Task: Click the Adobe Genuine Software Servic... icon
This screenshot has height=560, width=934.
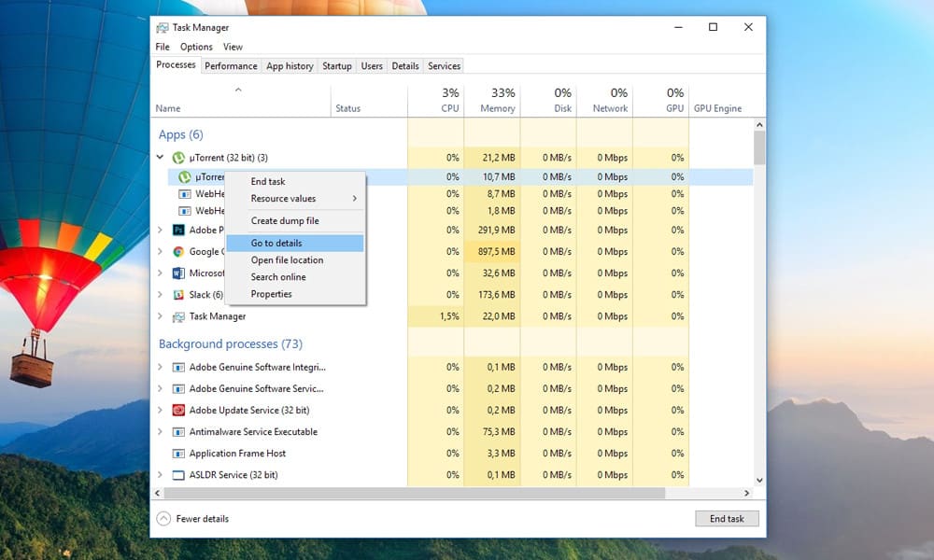Action: pyautogui.click(x=178, y=388)
